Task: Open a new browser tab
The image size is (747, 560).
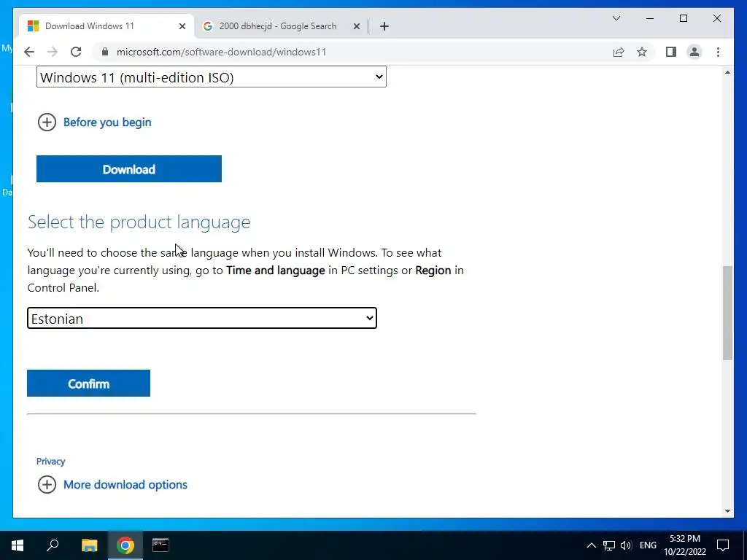Action: click(x=384, y=26)
